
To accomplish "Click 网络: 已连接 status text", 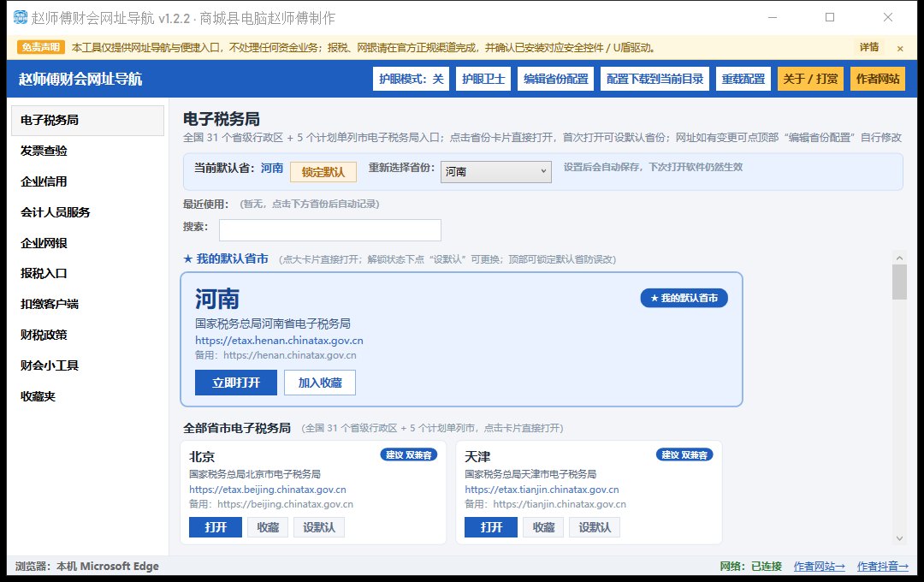I will click(x=751, y=566).
